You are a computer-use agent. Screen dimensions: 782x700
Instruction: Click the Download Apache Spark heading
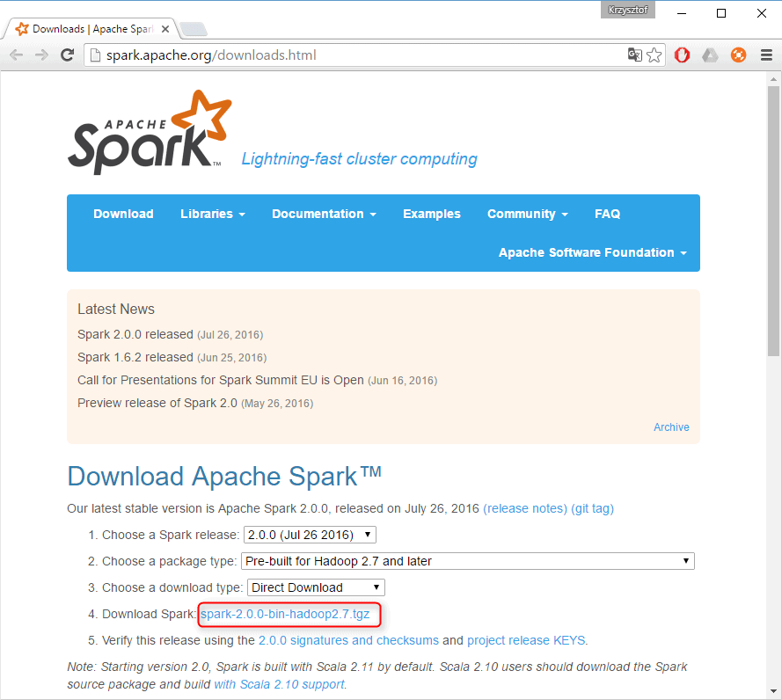[224, 476]
